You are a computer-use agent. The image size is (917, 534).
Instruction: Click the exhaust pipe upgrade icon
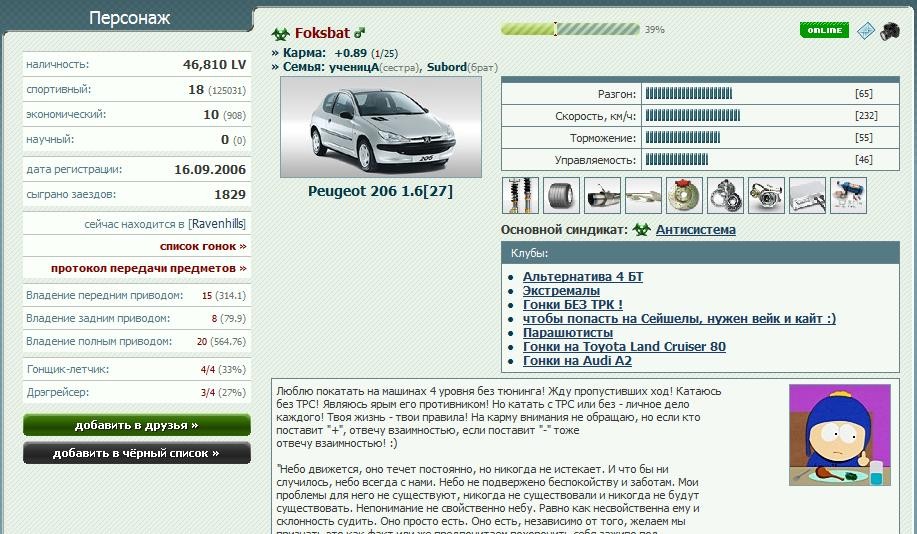pyautogui.click(x=602, y=195)
